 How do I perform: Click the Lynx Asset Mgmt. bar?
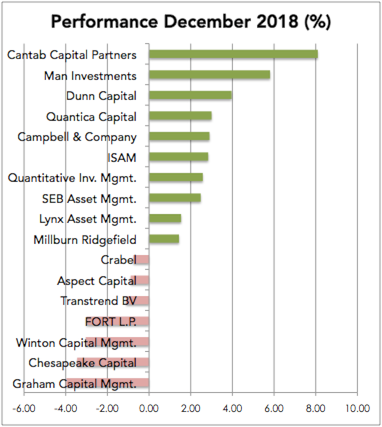coord(165,219)
